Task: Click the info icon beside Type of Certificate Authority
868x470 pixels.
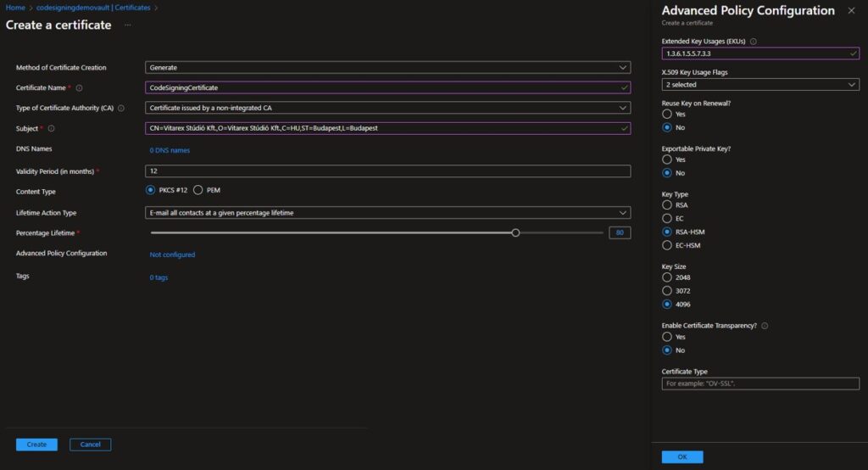Action: [121, 108]
